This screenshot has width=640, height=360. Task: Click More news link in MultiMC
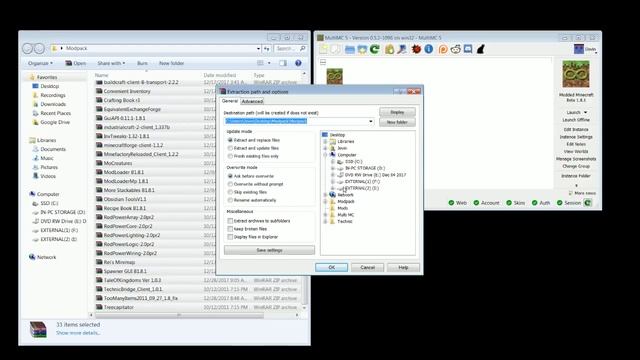click(x=584, y=193)
